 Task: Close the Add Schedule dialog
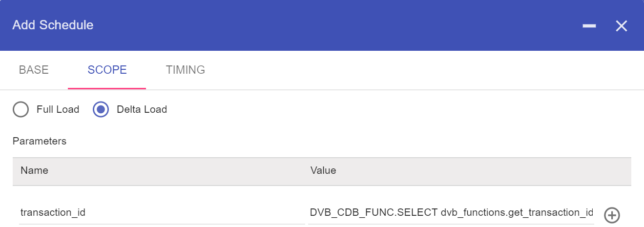(x=621, y=26)
